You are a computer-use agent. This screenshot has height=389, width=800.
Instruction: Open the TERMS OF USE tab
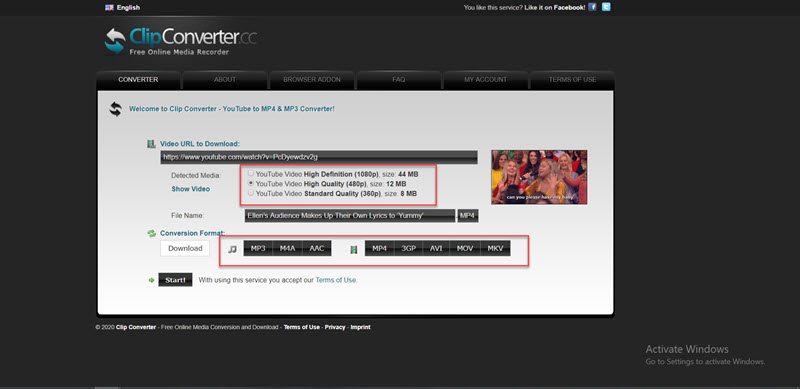[x=572, y=80]
